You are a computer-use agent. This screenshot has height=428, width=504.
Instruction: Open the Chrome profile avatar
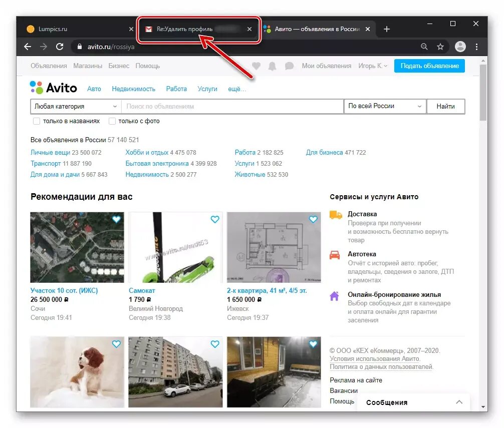(x=460, y=47)
